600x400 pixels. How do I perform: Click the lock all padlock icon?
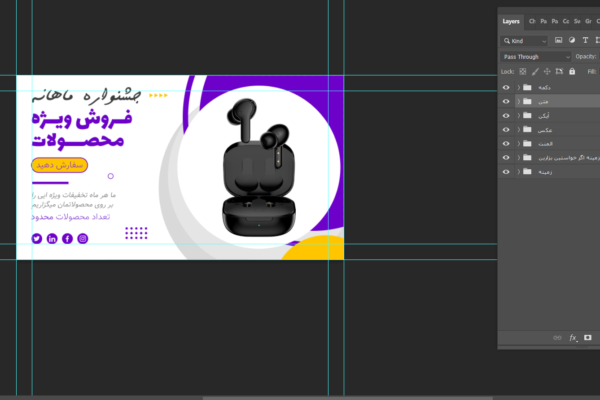[x=571, y=71]
